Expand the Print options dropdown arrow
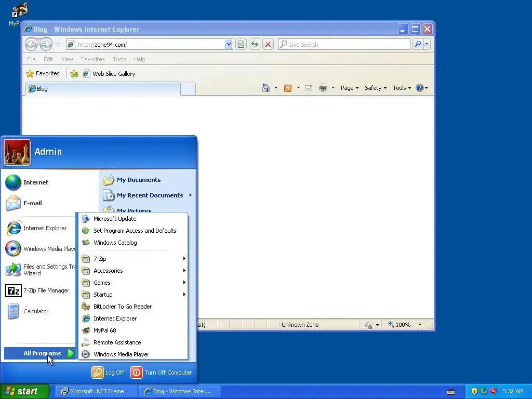The image size is (532, 399). point(333,88)
